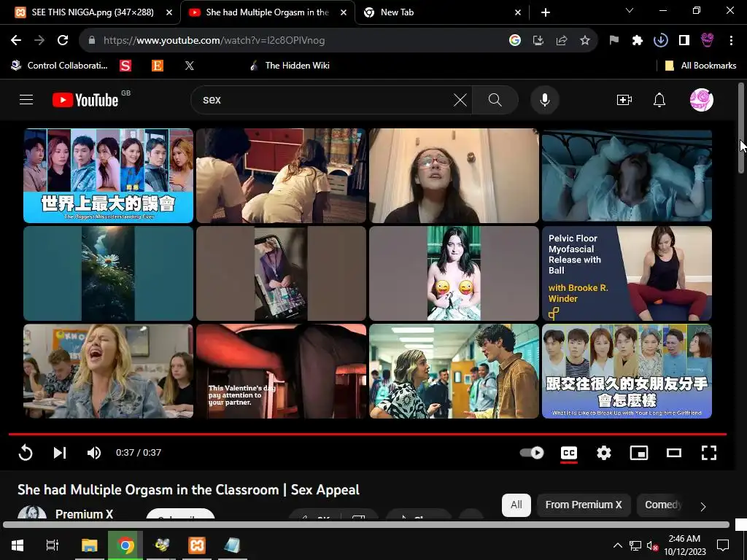Viewport: 747px width, 560px height.
Task: Open the X bookmark
Action: (189, 66)
